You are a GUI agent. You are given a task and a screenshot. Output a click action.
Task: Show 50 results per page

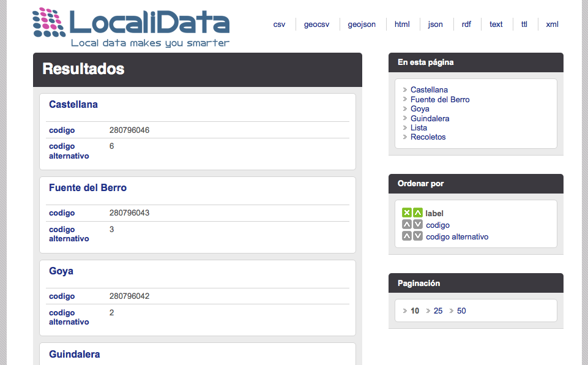(461, 310)
